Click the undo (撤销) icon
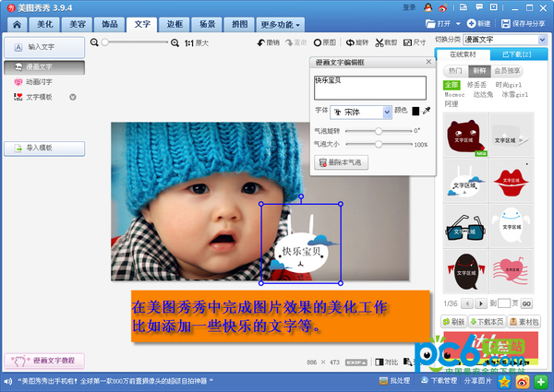The width and height of the screenshot is (554, 392). point(266,42)
